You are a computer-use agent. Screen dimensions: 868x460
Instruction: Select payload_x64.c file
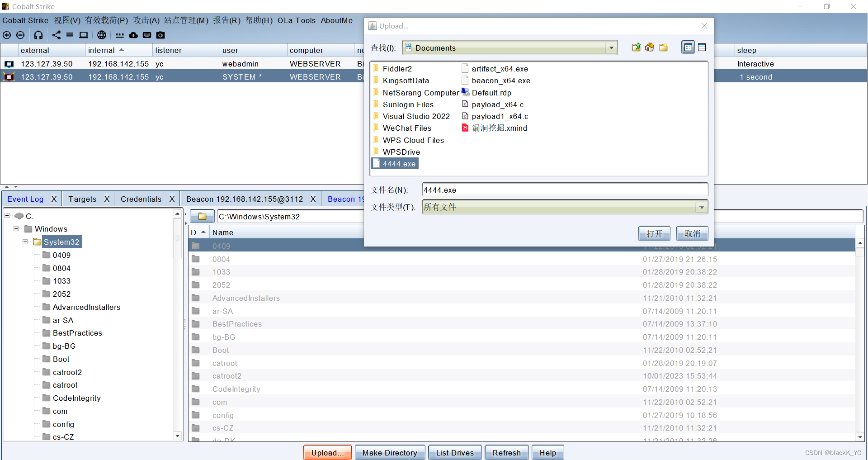[x=493, y=104]
